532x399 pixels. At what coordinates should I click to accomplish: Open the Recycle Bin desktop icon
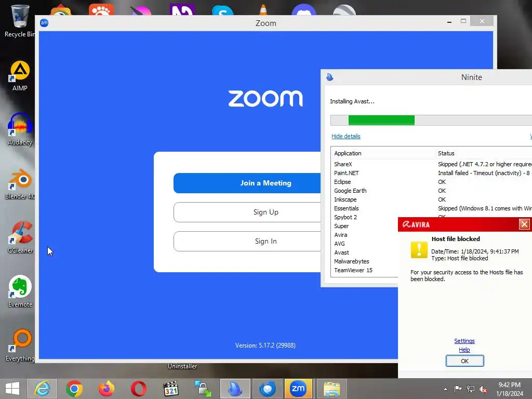tap(19, 20)
